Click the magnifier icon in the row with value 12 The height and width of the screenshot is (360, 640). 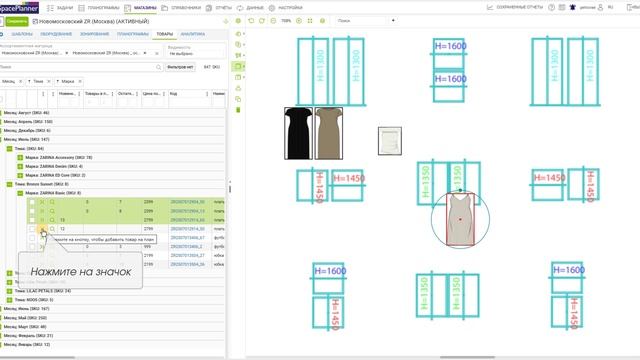point(52,229)
